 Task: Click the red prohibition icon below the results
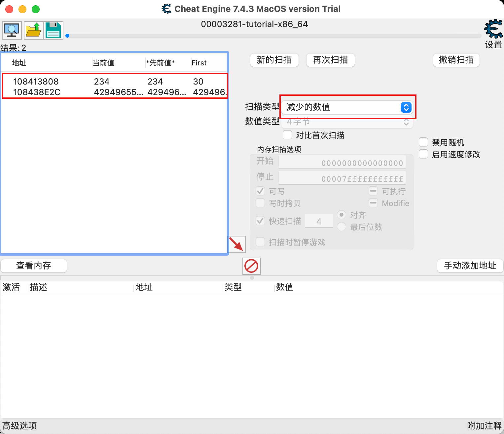[251, 266]
